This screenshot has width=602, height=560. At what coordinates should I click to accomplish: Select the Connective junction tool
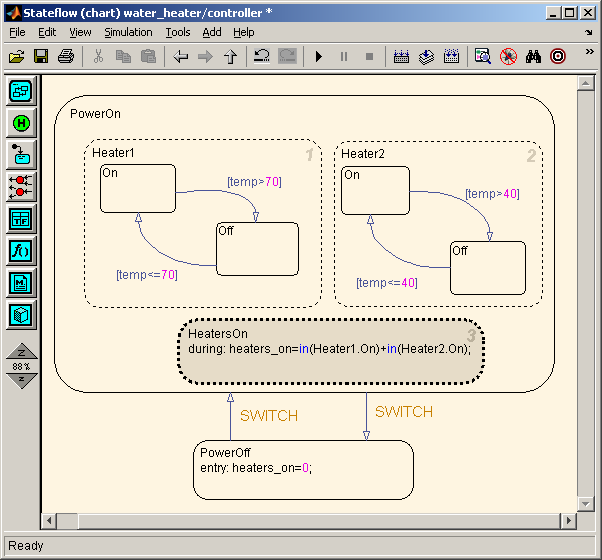tap(21, 187)
